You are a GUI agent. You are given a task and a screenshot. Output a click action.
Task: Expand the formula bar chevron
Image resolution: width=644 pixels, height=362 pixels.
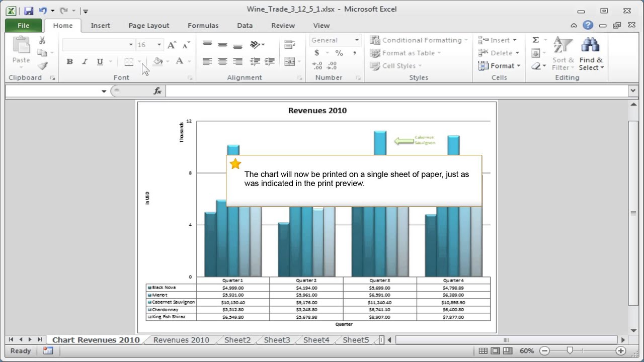[x=633, y=91]
